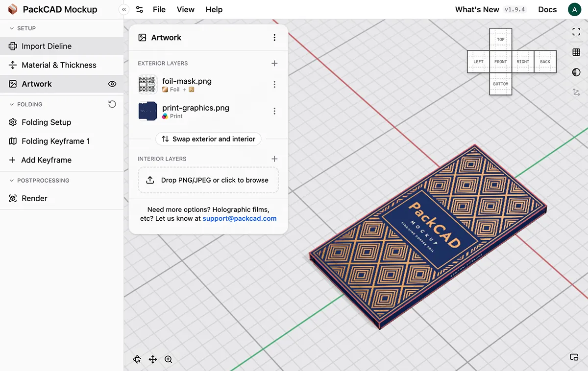Image resolution: width=588 pixels, height=371 pixels.
Task: Add a new exterior layer
Action: click(274, 63)
